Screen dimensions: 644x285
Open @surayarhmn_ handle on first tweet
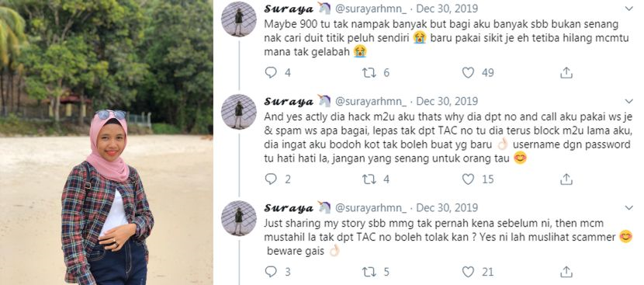[371, 9]
